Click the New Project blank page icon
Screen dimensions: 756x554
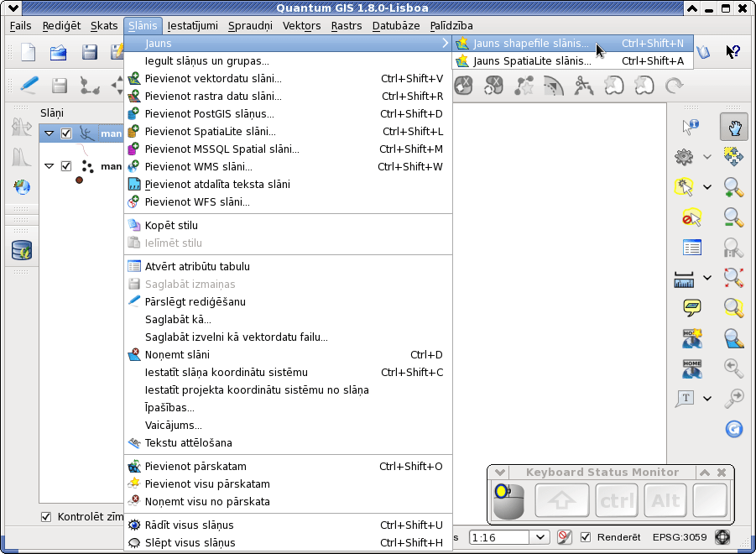(28, 52)
